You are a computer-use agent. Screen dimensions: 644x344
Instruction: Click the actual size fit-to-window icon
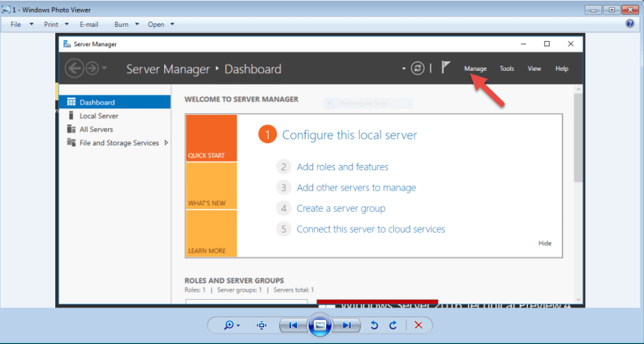[261, 325]
